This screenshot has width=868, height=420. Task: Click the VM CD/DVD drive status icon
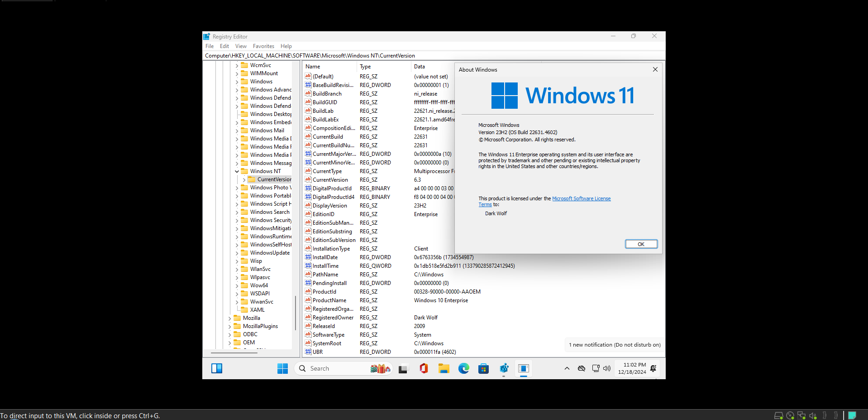tap(790, 415)
